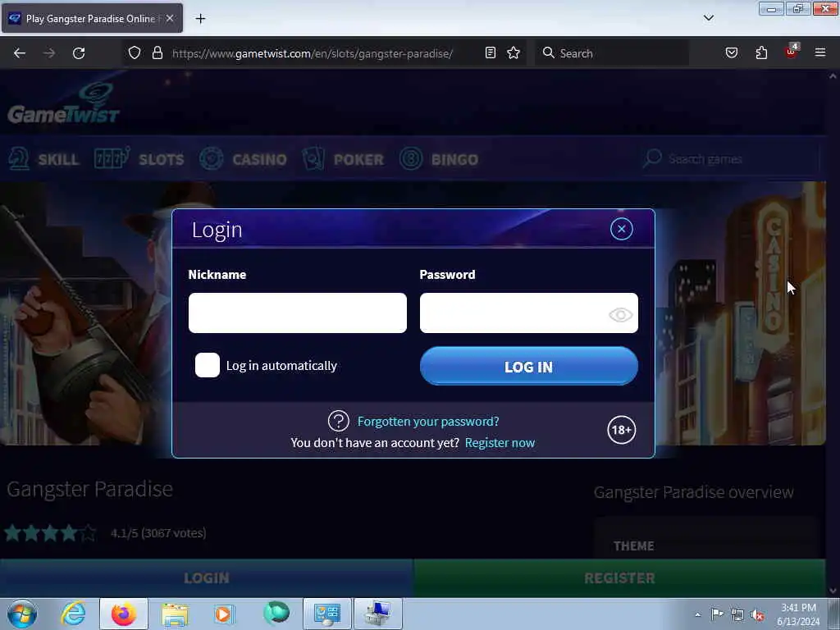Open the clock showing 3:41 PM
Image resolution: width=840 pixels, height=630 pixels.
click(798, 614)
